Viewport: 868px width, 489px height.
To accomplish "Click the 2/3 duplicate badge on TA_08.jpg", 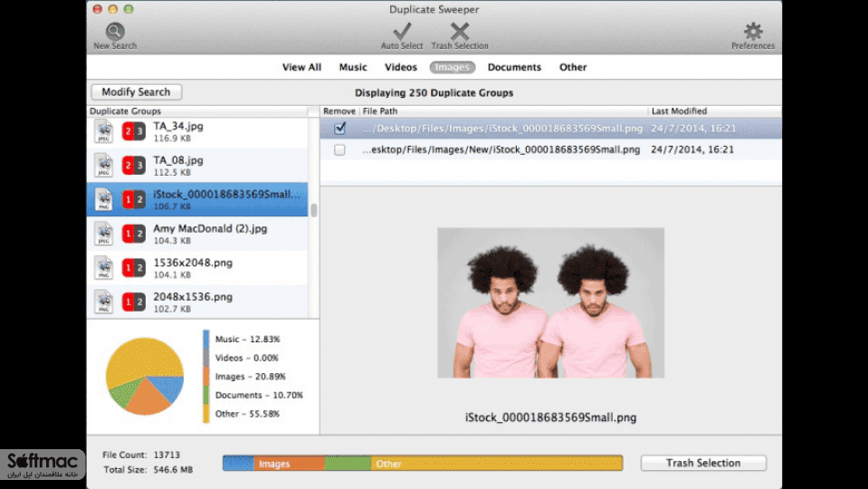I will click(x=133, y=166).
